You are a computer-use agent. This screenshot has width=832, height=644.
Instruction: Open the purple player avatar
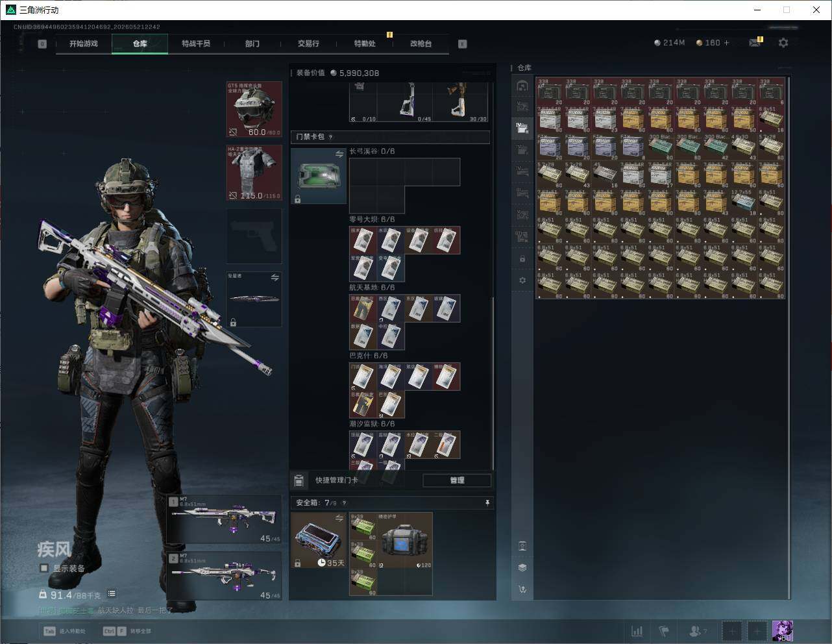pos(783,631)
